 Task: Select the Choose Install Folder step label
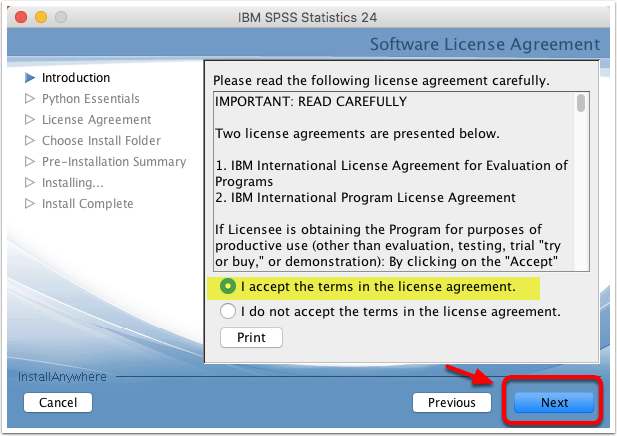click(x=102, y=140)
